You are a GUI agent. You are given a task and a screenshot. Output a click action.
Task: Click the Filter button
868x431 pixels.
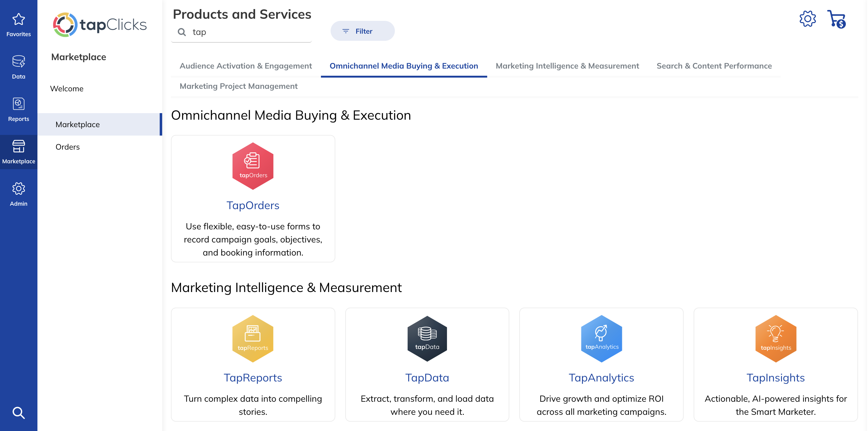click(x=362, y=31)
